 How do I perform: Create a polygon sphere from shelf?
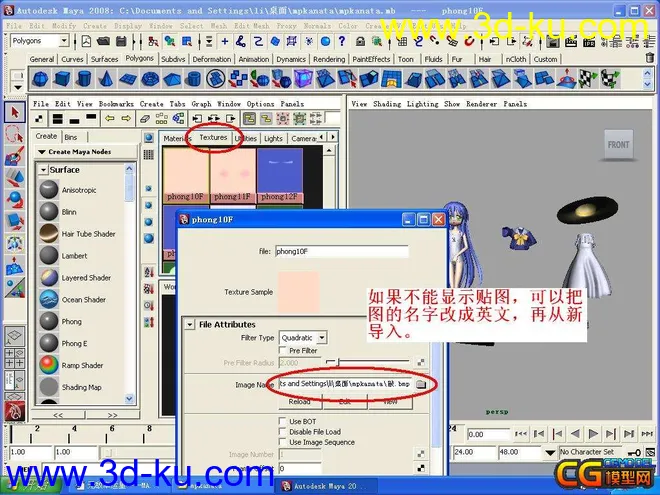(40, 79)
